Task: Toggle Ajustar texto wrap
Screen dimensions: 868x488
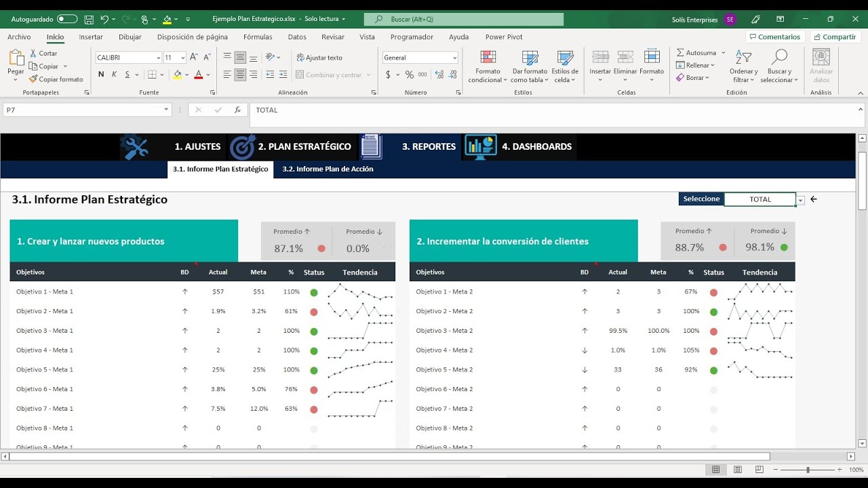Action: tap(319, 58)
